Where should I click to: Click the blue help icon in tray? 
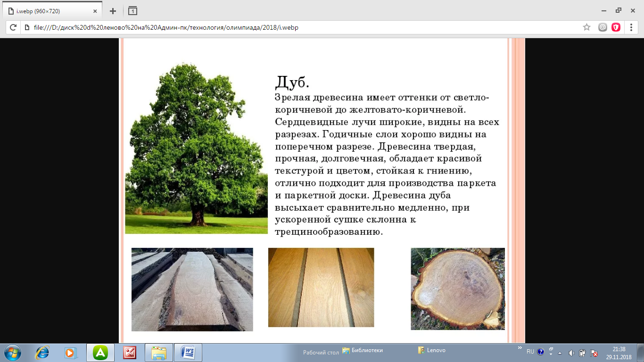[541, 352]
